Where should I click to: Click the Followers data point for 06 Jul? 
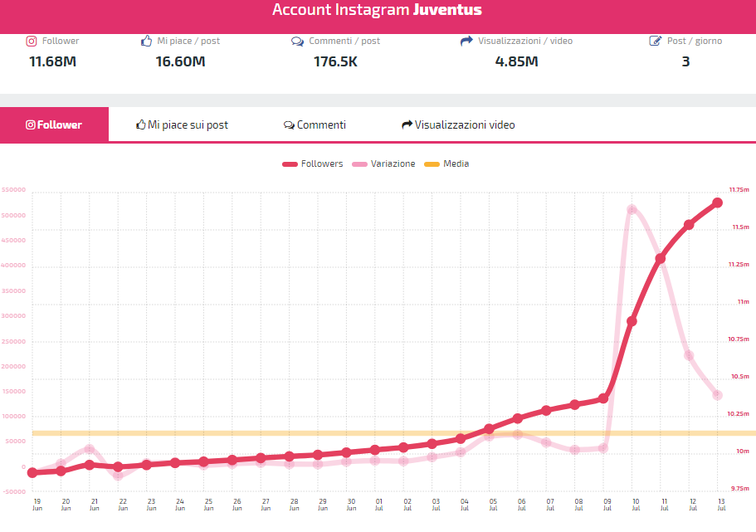pyautogui.click(x=518, y=418)
